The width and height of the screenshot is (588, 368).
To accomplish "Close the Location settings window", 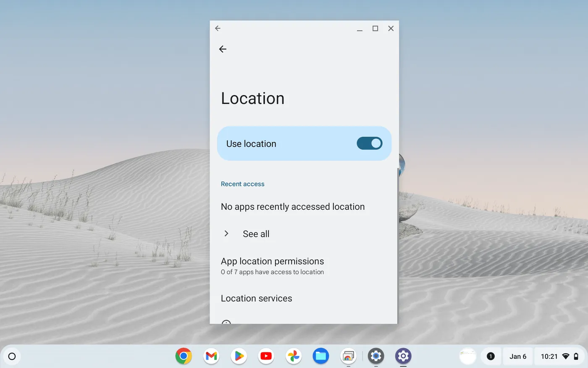I will (x=391, y=28).
